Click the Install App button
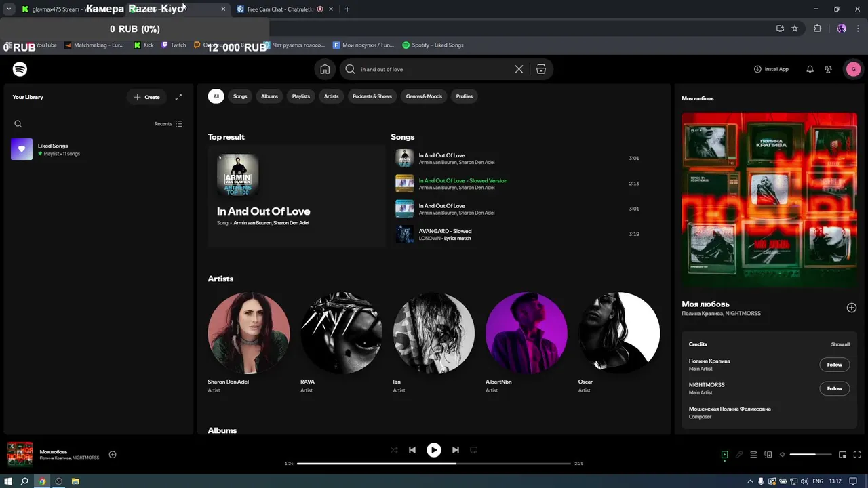Image resolution: width=868 pixels, height=488 pixels. (771, 69)
